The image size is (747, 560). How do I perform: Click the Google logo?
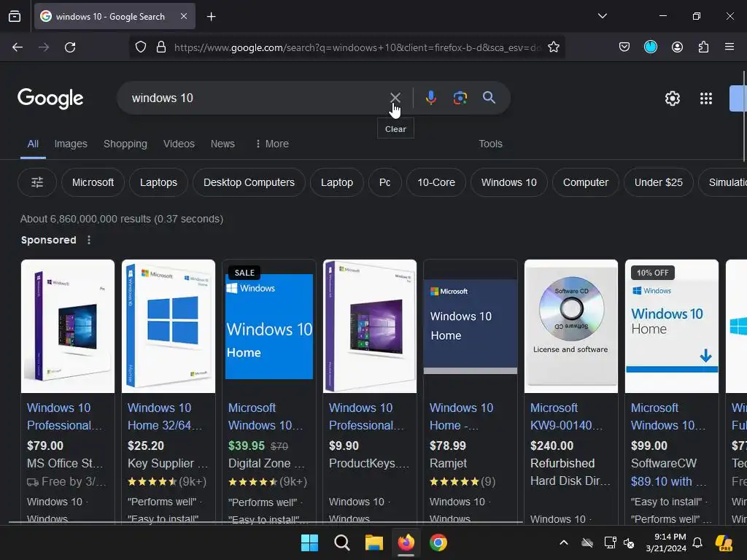pos(50,98)
